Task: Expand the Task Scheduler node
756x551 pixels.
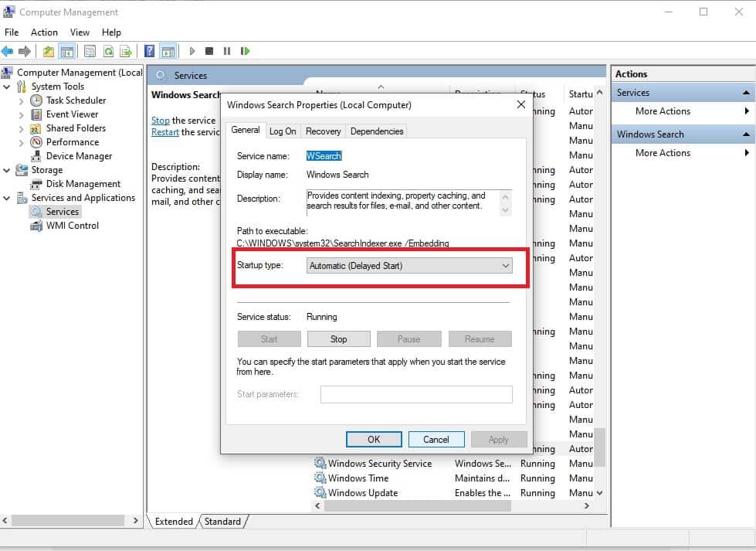Action: [21, 100]
